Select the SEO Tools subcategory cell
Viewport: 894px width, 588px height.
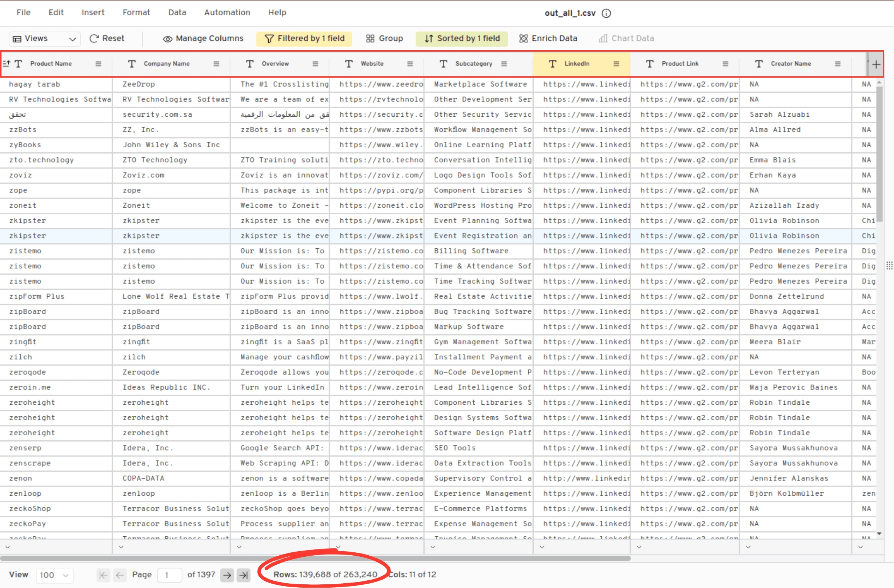click(478, 448)
